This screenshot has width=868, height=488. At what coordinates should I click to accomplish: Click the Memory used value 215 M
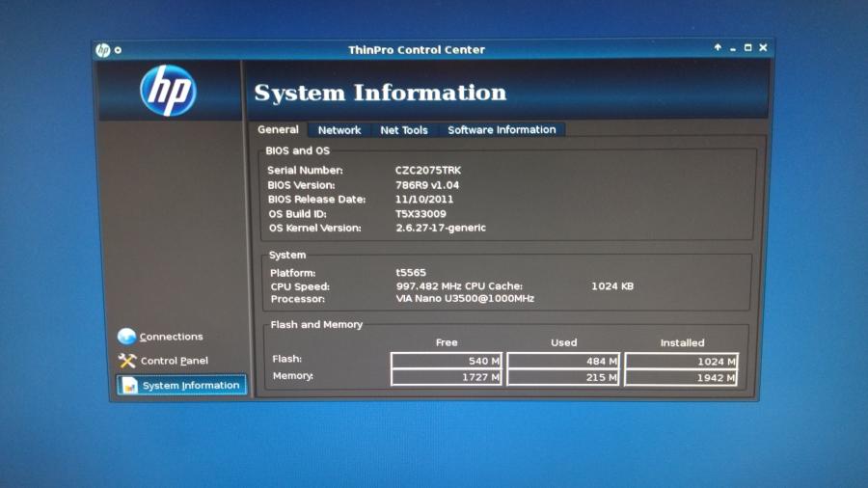click(x=563, y=377)
